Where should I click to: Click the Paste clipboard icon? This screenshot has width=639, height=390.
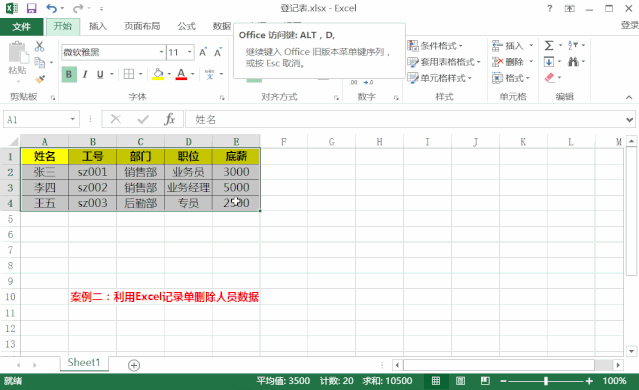[x=18, y=53]
